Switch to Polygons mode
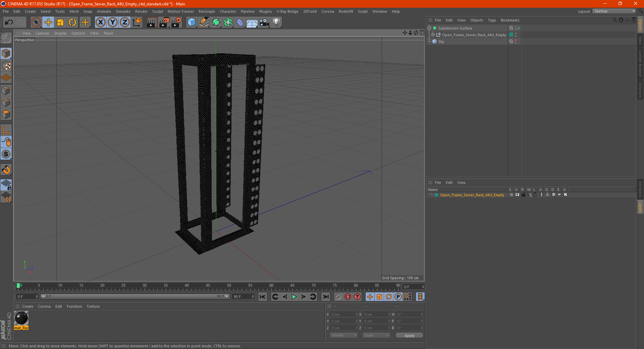The image size is (644, 349). tap(6, 114)
